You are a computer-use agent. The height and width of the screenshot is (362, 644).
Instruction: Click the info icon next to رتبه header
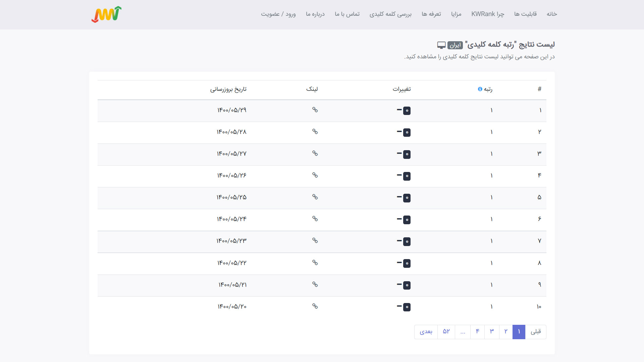point(480,89)
